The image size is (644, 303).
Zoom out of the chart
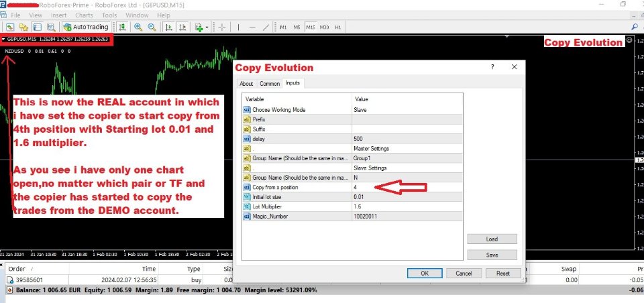[x=152, y=27]
